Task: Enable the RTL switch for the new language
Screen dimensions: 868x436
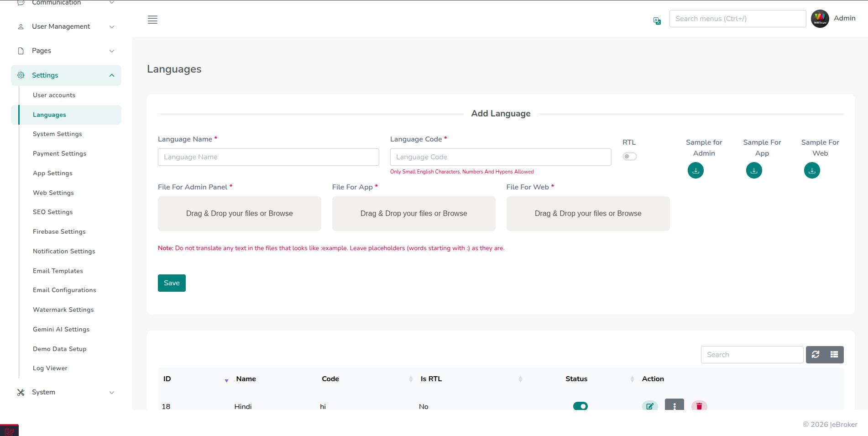Action: (629, 156)
